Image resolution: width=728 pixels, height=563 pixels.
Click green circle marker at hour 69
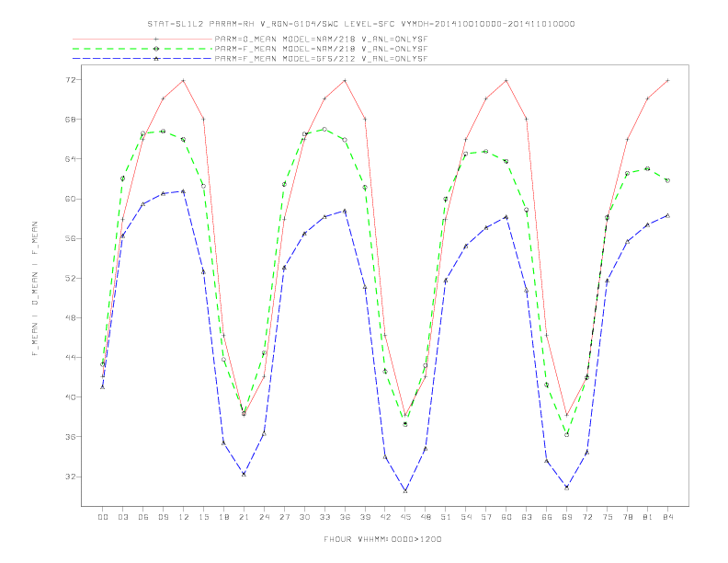(x=567, y=435)
